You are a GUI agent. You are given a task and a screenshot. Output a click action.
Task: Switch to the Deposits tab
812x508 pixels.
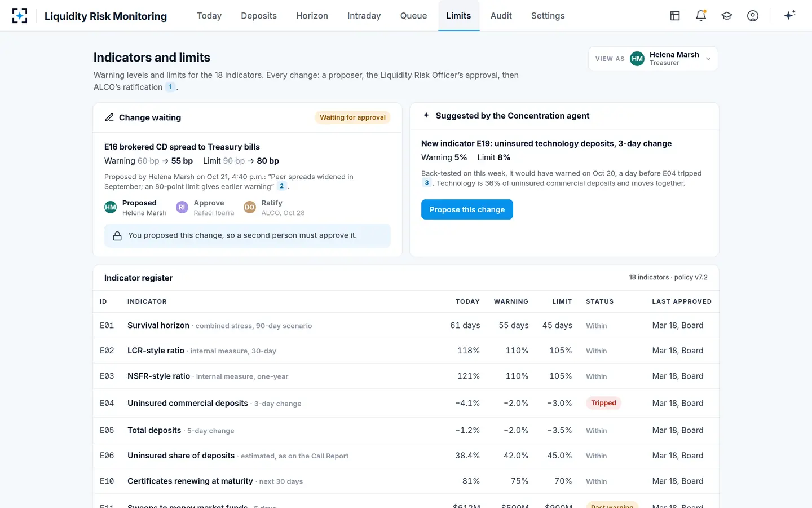(x=259, y=16)
